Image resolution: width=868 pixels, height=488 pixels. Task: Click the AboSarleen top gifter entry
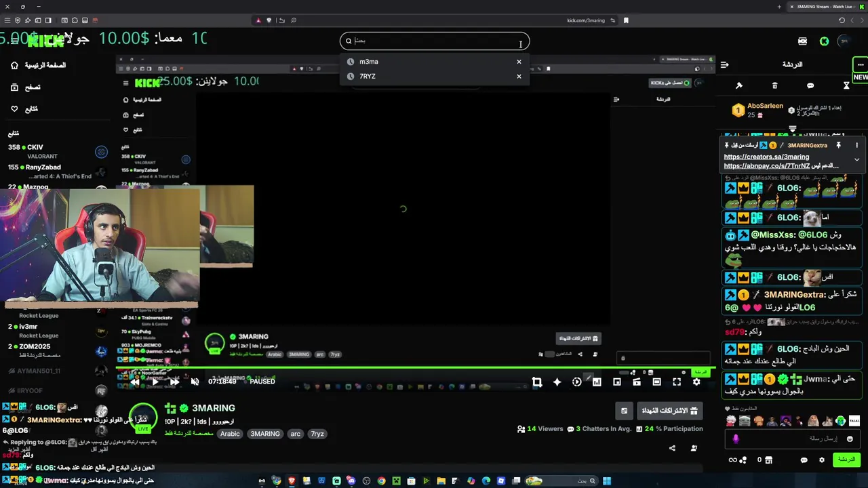point(759,110)
